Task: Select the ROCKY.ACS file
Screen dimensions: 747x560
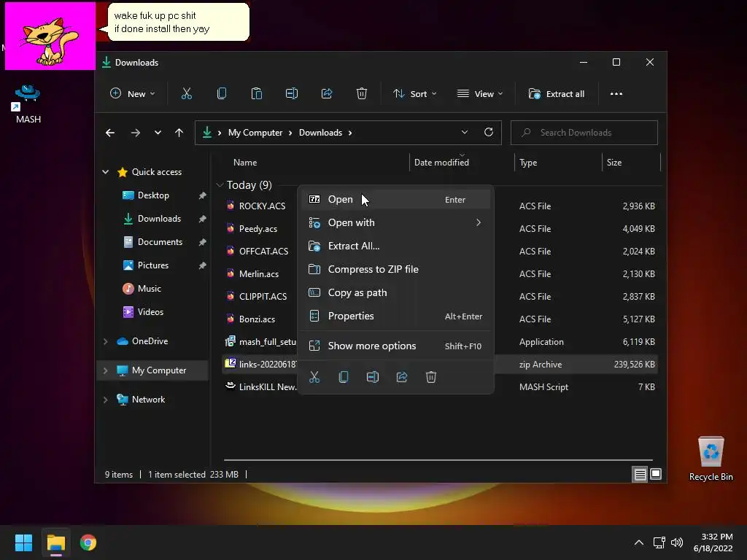Action: [262, 206]
